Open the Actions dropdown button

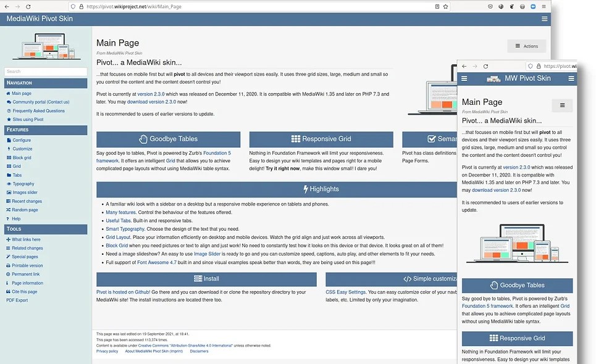pos(526,46)
